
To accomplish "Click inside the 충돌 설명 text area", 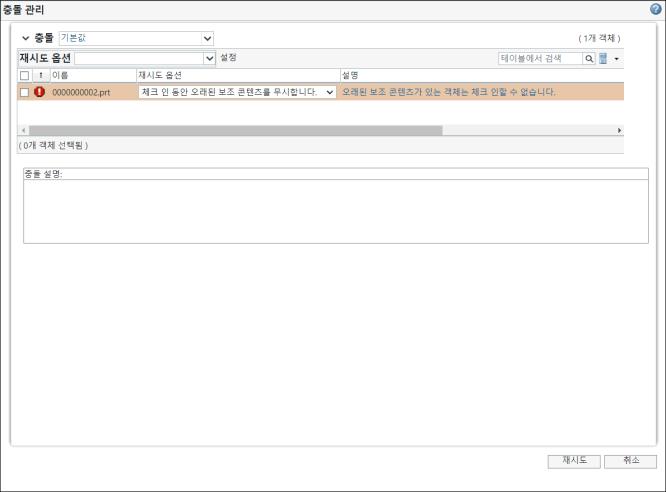I will [x=336, y=211].
